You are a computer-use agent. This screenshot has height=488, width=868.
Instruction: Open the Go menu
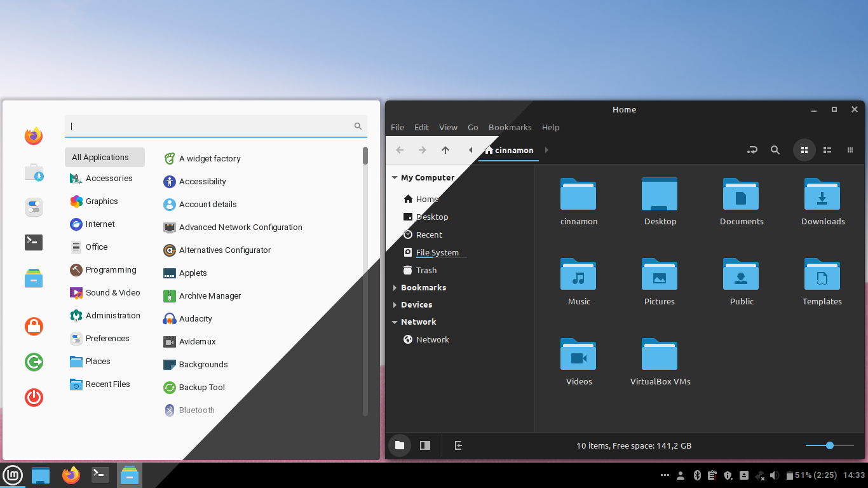click(x=473, y=127)
